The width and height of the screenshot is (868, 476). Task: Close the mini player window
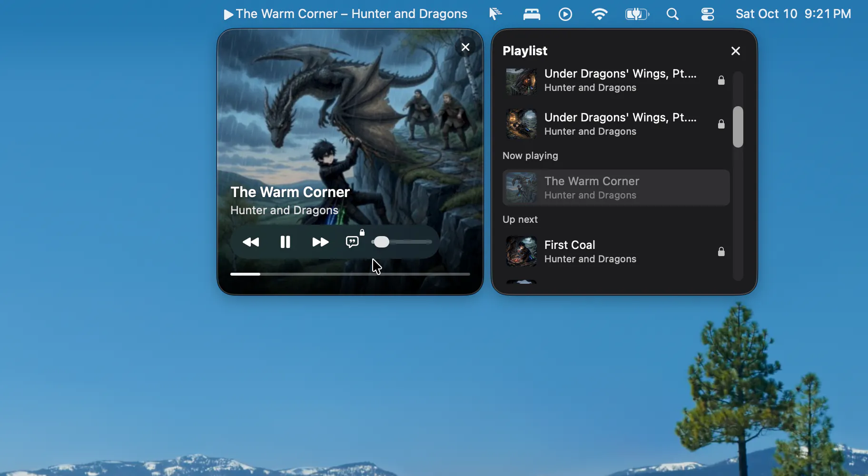pyautogui.click(x=465, y=47)
